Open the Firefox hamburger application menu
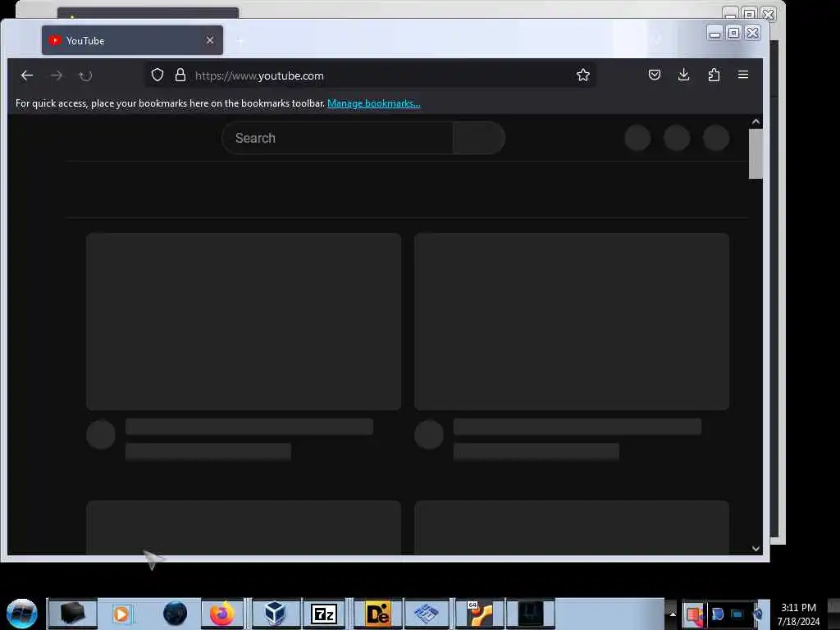Screen dimensions: 840x630 pos(743,75)
